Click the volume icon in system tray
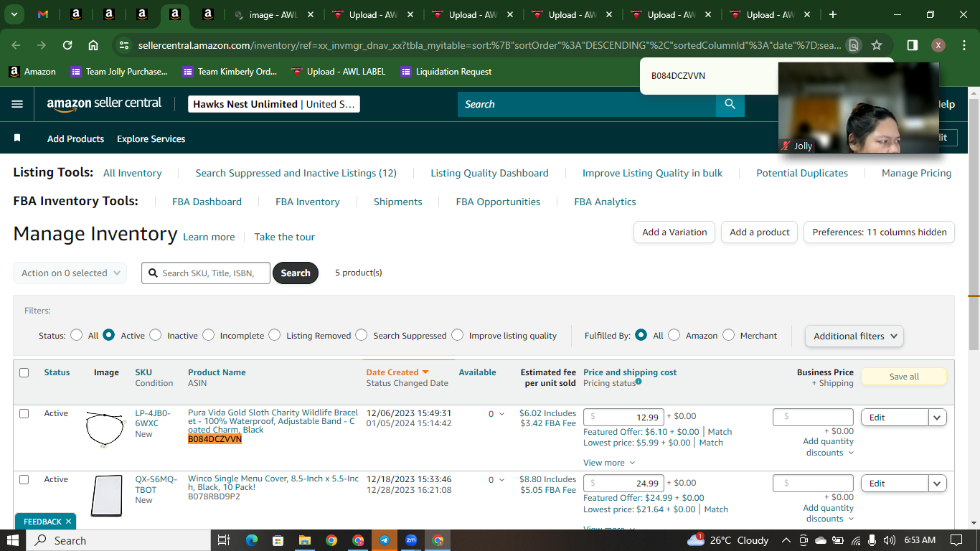Image resolution: width=980 pixels, height=551 pixels. pos(890,540)
